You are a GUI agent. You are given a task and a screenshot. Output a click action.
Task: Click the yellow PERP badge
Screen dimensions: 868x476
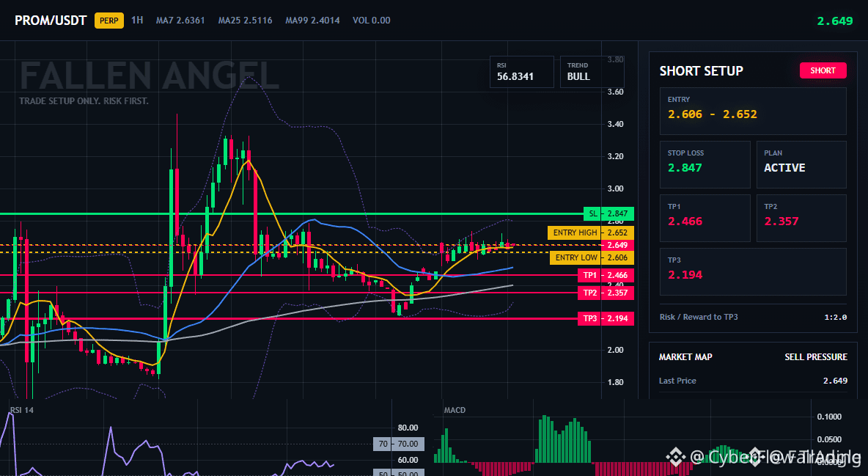[109, 21]
